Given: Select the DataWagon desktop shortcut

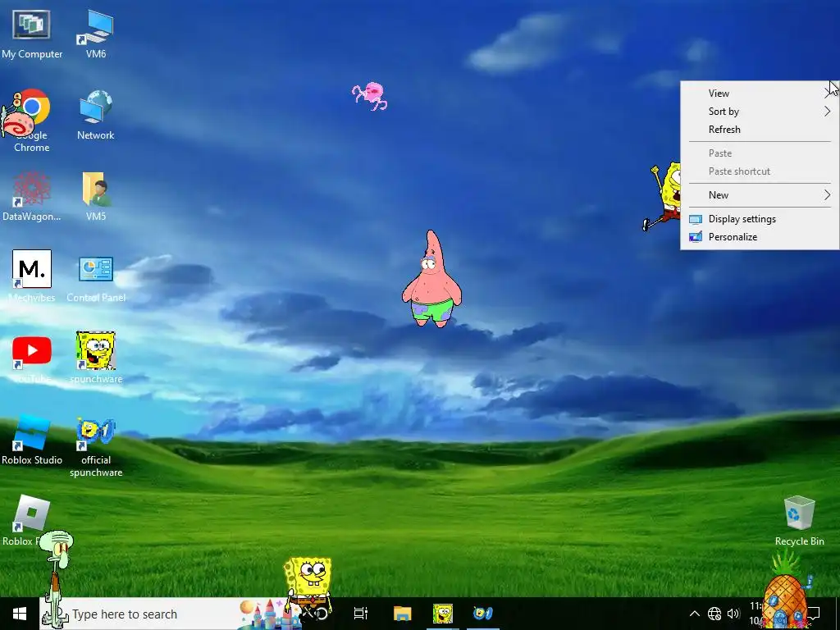Looking at the screenshot, I should click(32, 197).
